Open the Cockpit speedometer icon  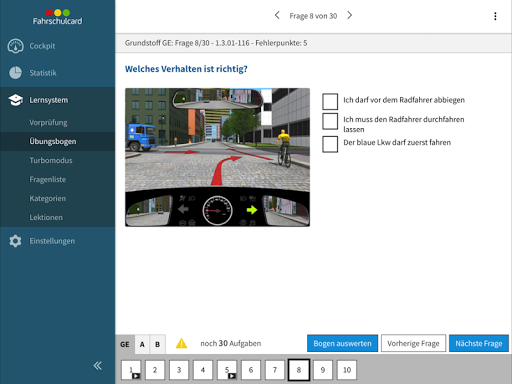15,46
